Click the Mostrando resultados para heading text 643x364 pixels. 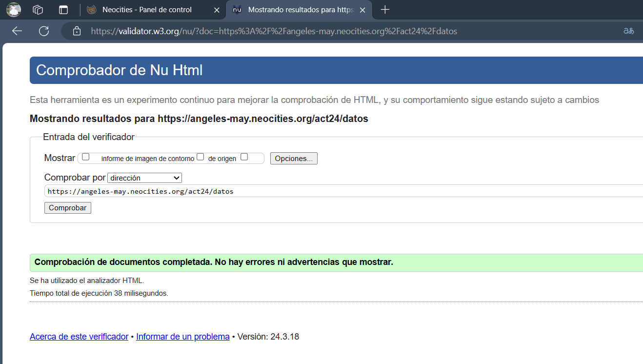pos(199,119)
